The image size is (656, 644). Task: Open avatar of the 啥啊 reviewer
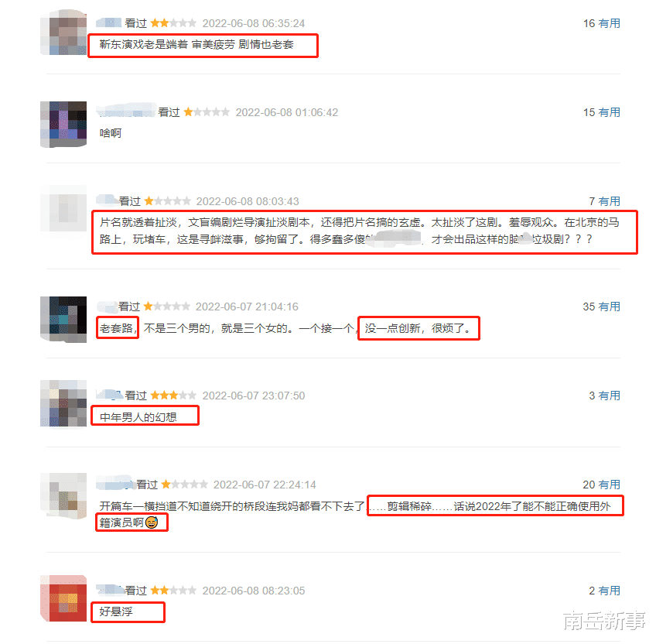[x=63, y=125]
